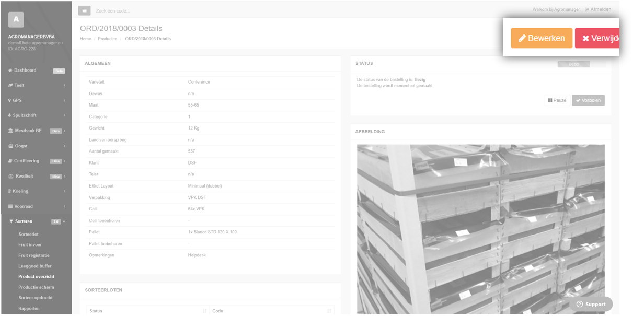Open Sorteer opdracht submenu item
Screen dimensions: 644x316
[x=35, y=298]
